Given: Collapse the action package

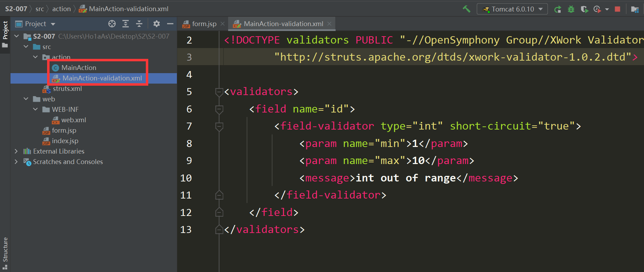Looking at the screenshot, I should click(x=35, y=57).
